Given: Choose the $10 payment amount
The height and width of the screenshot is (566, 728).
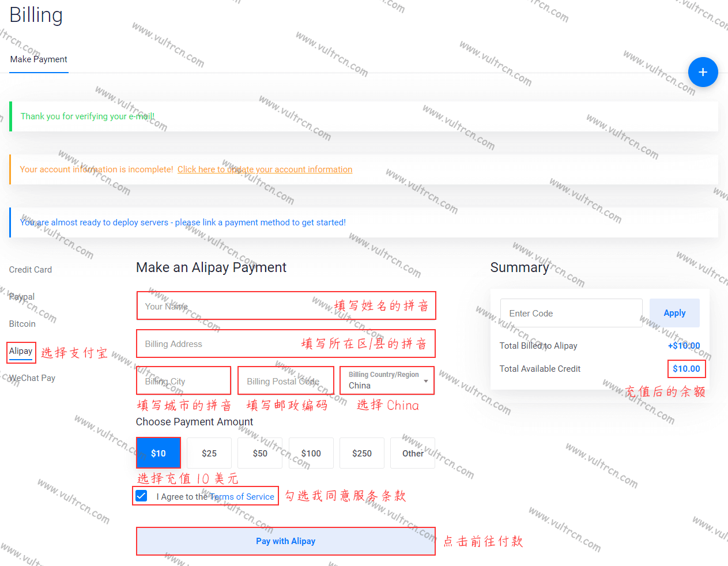Looking at the screenshot, I should click(x=159, y=453).
